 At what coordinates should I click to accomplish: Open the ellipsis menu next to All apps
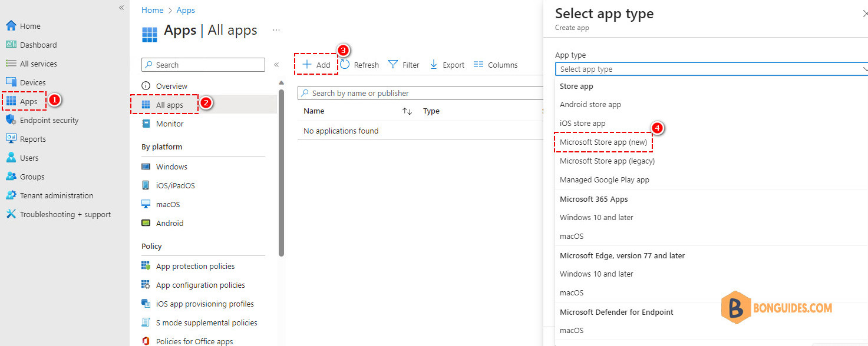tap(276, 30)
